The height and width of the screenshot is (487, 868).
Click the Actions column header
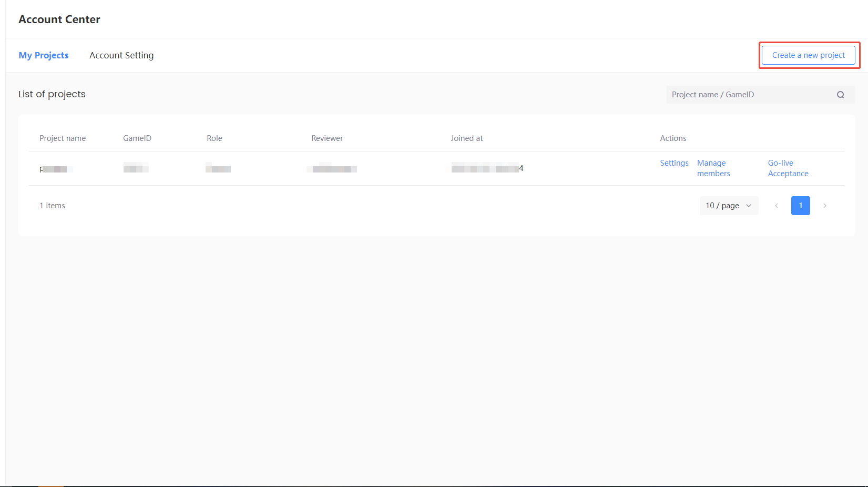[x=673, y=138]
